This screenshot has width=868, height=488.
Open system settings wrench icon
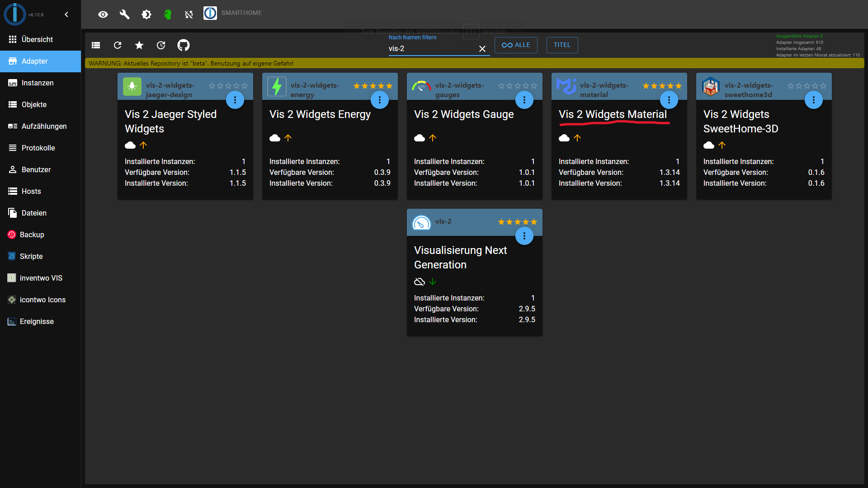pos(125,14)
